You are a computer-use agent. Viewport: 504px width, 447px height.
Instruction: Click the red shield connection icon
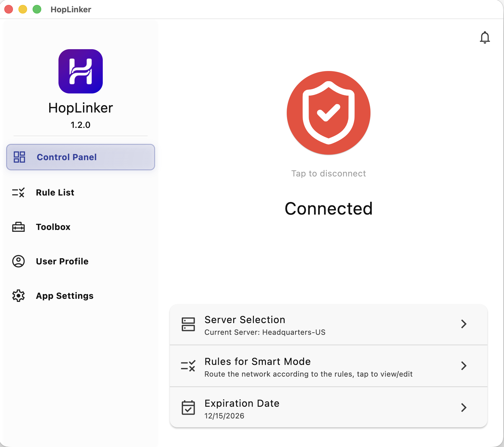point(328,113)
